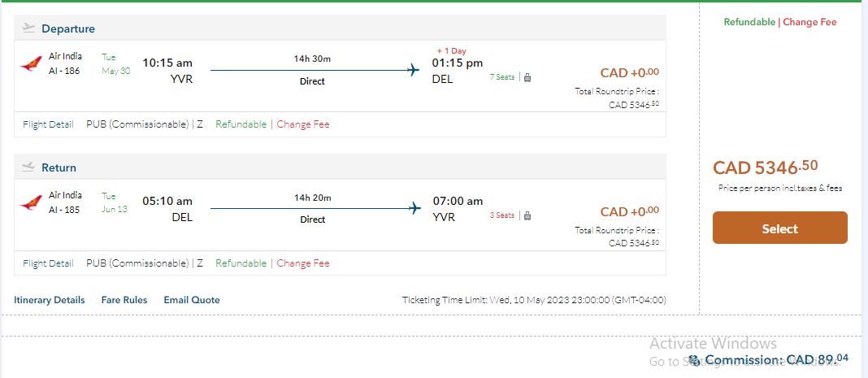
Task: Open Flight Detail for return flight
Action: tap(48, 263)
